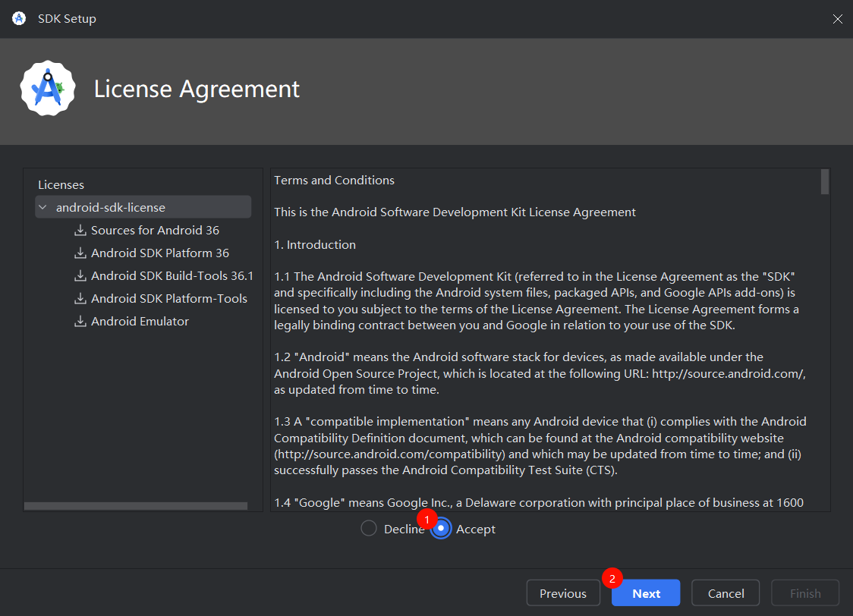853x616 pixels.
Task: Select Android SDK Build-Tools 36.1 entry
Action: coord(172,276)
